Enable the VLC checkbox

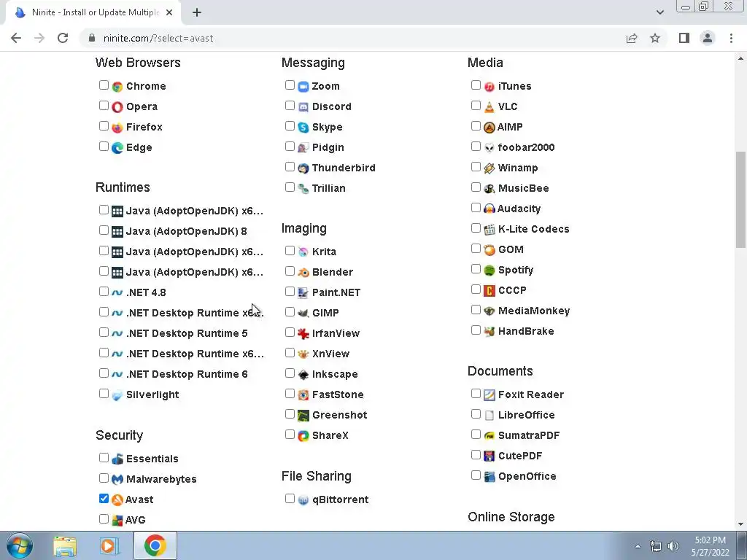(x=476, y=106)
